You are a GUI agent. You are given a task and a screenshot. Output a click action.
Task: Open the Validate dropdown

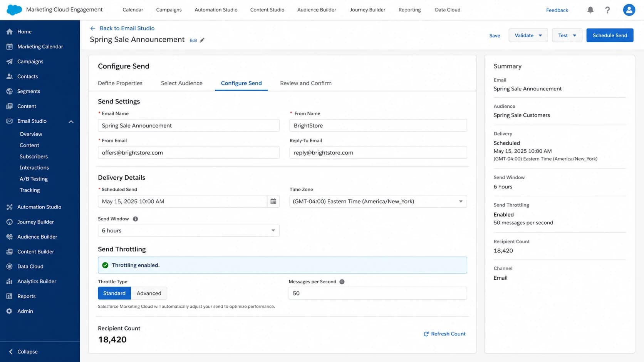point(528,35)
